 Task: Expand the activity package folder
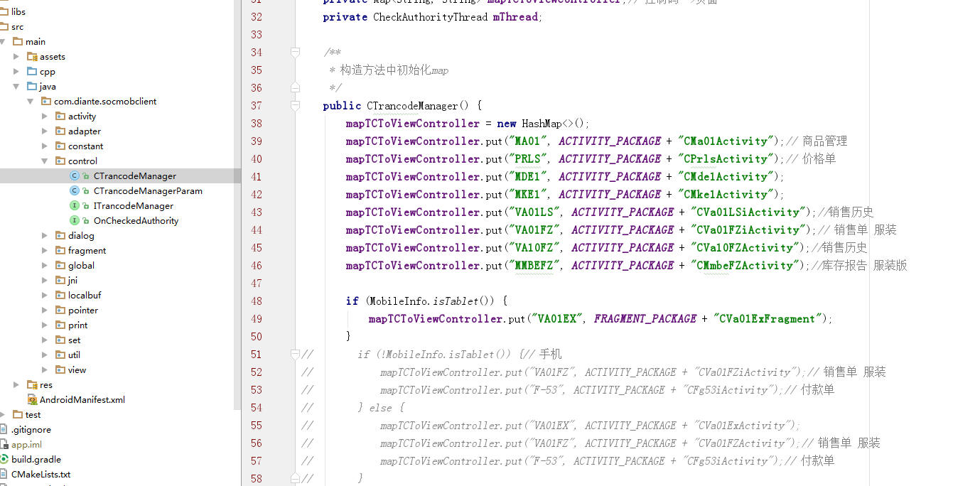coord(45,117)
